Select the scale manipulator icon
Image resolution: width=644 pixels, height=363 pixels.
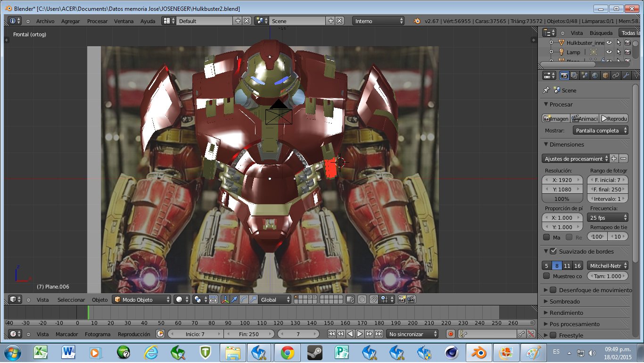253,299
